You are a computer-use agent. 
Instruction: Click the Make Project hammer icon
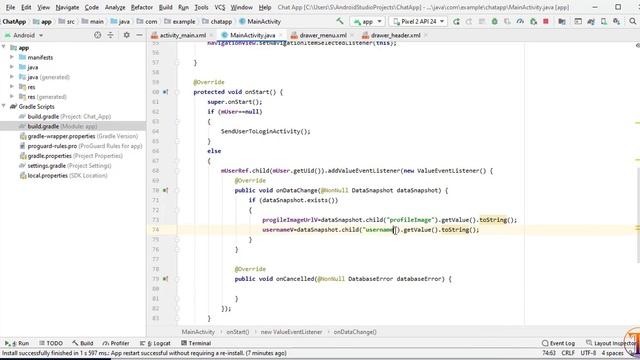point(340,21)
